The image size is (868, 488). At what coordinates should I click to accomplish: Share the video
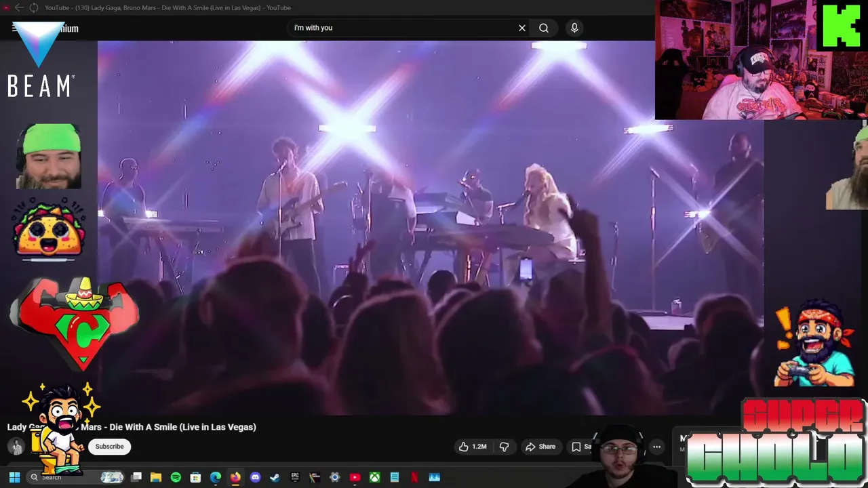[x=540, y=447]
